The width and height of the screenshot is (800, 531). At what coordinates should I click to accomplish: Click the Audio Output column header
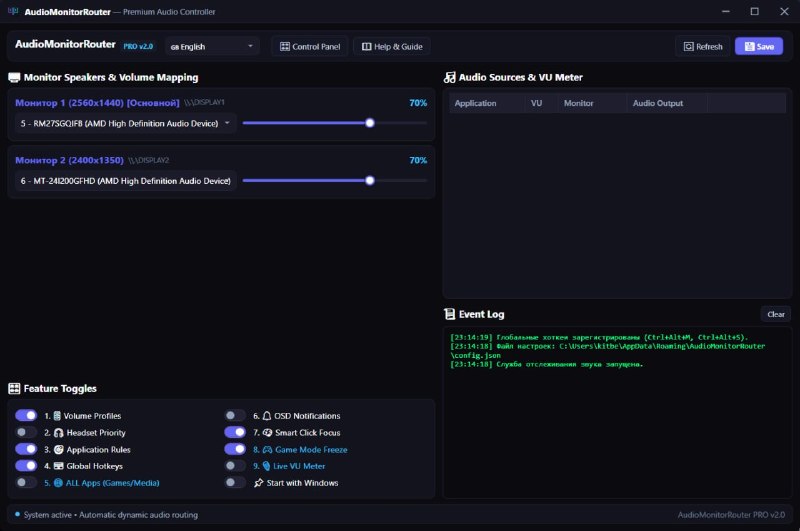[x=667, y=103]
